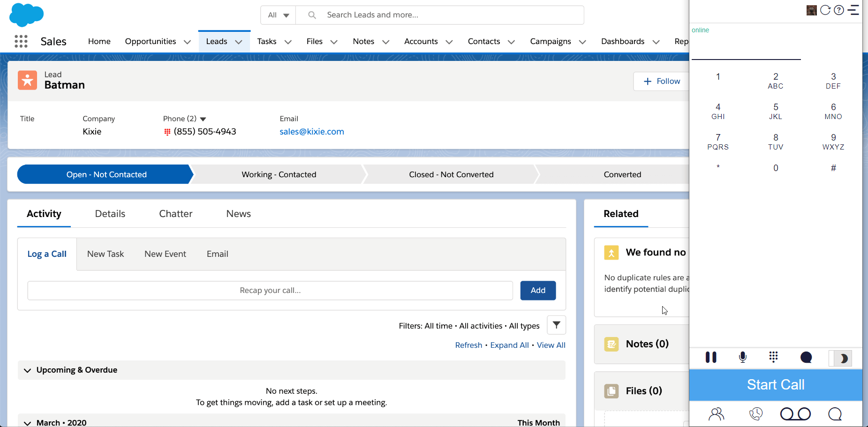Open the Contacts tab dropdown arrow
Image resolution: width=868 pixels, height=427 pixels.
pyautogui.click(x=512, y=42)
